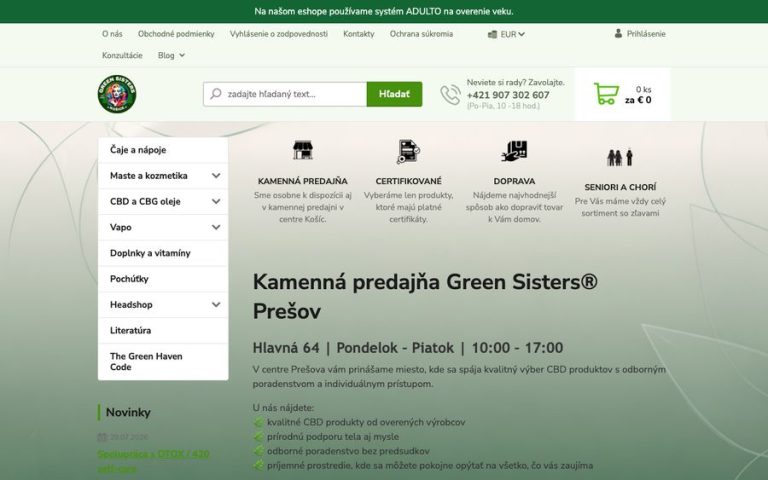Open the shopping cart icon
The image size is (768, 480).
click(x=606, y=94)
